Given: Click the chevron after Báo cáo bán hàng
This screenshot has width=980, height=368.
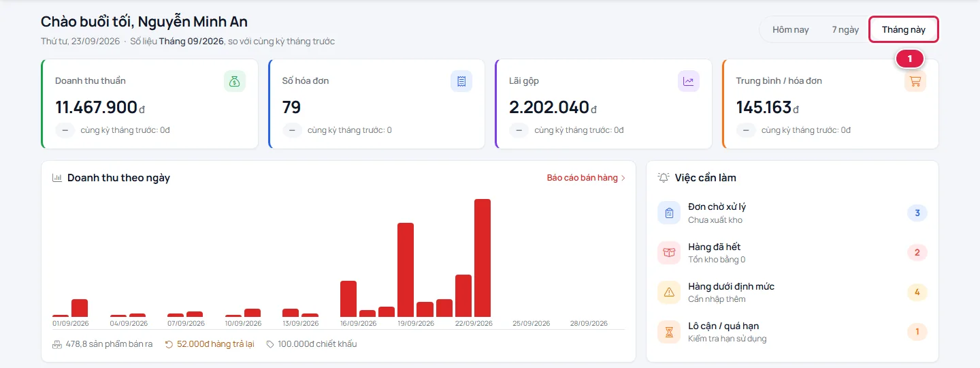Looking at the screenshot, I should [623, 178].
